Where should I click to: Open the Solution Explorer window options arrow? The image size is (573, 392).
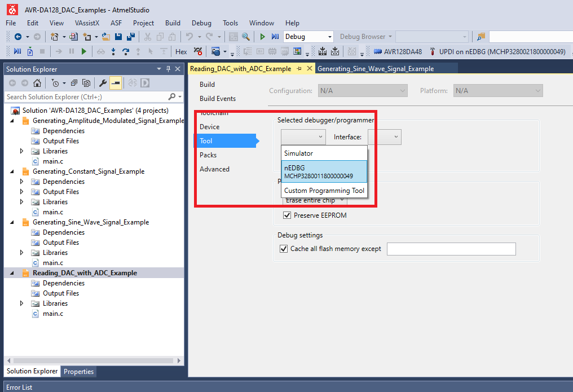[159, 69]
